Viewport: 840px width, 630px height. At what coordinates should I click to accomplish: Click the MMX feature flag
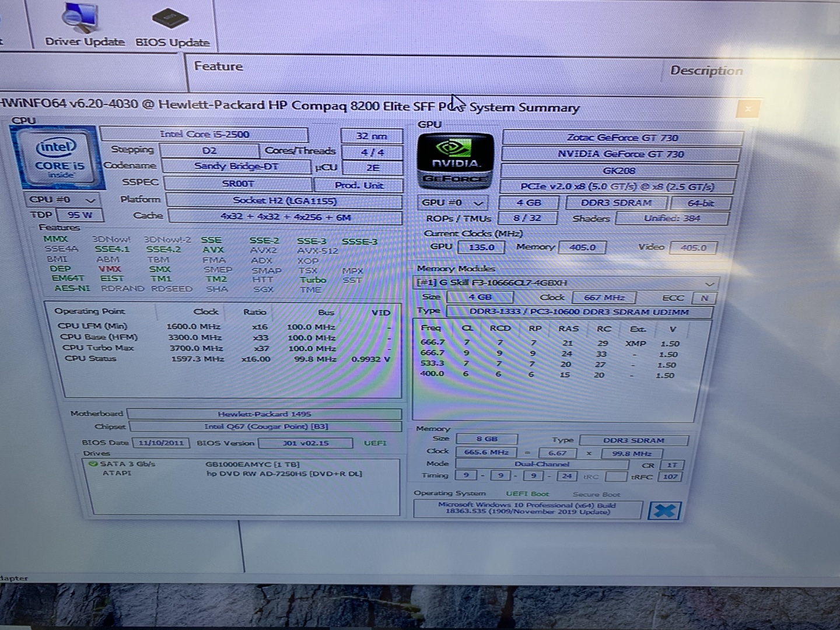click(55, 239)
